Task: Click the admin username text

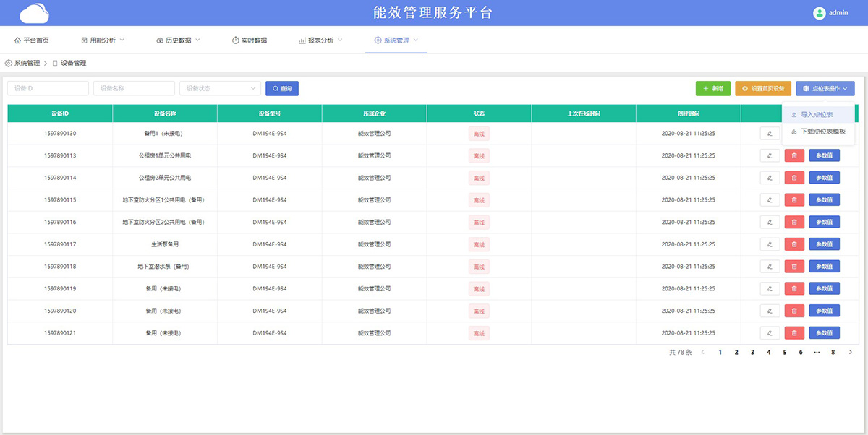Action: tap(838, 12)
